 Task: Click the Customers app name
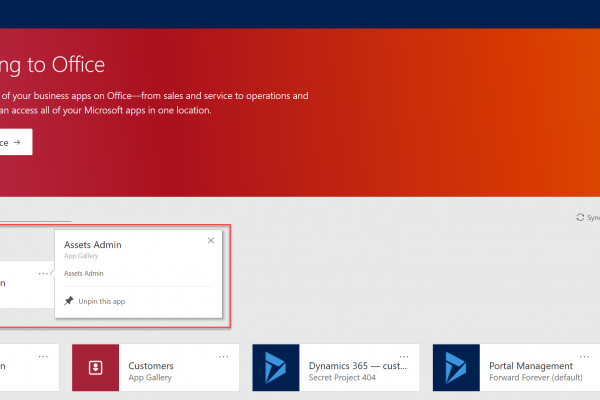click(x=151, y=366)
